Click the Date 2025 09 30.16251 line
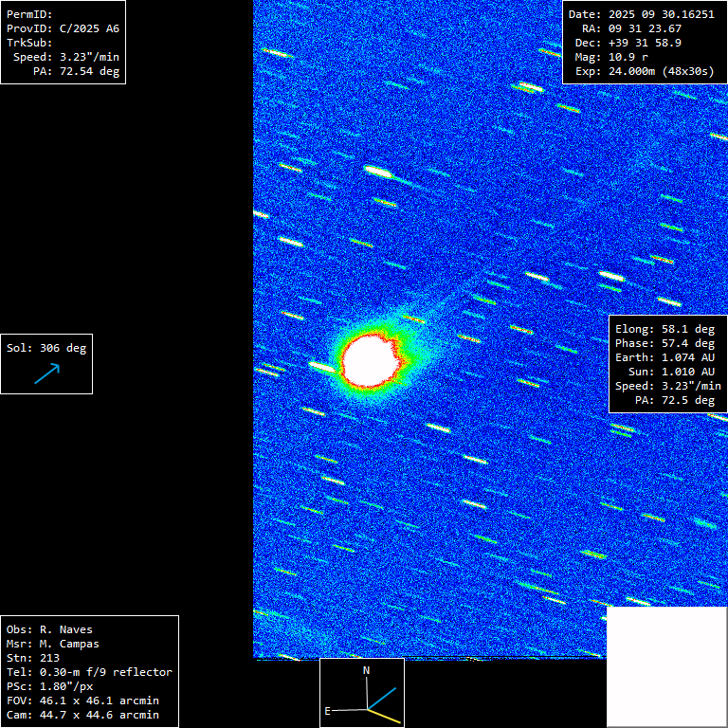Viewport: 728px width, 728px height. pyautogui.click(x=639, y=14)
